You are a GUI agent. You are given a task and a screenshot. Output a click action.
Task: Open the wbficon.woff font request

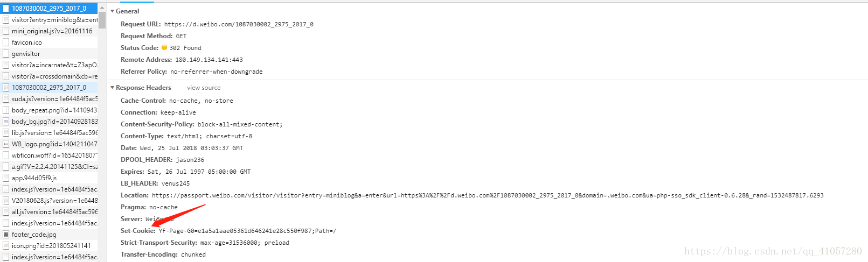pos(49,155)
